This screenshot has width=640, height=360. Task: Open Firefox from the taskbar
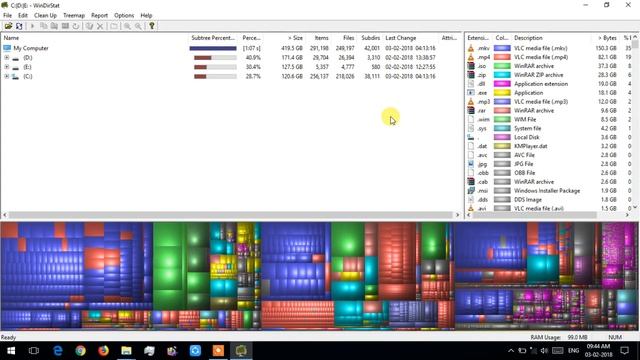pyautogui.click(x=103, y=351)
